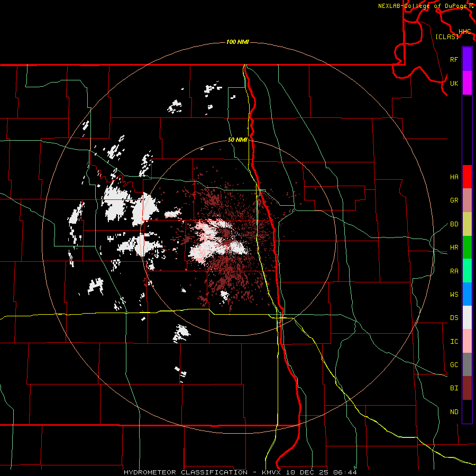Click the 10 DEC 25 date text
This screenshot has width=476, height=476.
[x=307, y=472]
